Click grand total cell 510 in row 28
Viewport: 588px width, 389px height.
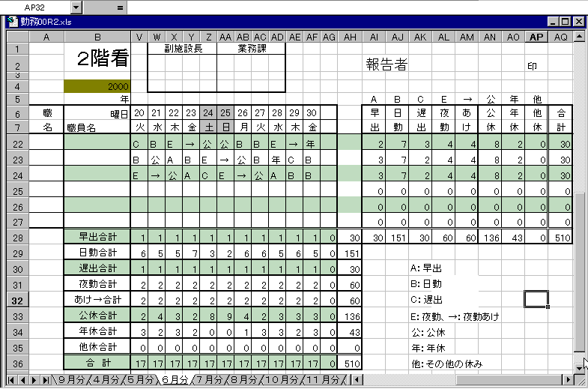click(560, 237)
